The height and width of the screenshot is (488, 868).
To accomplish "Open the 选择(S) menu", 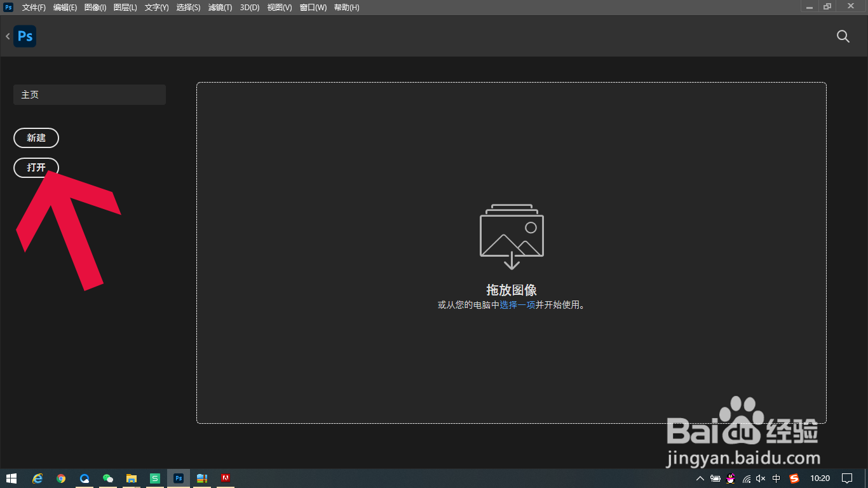I will (x=188, y=8).
